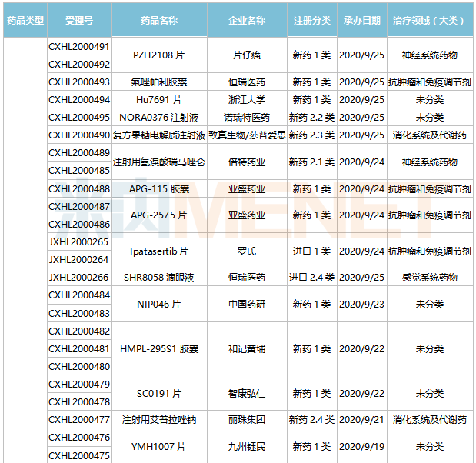Select the 新药 2.3 类 registration class cell

tap(311, 135)
